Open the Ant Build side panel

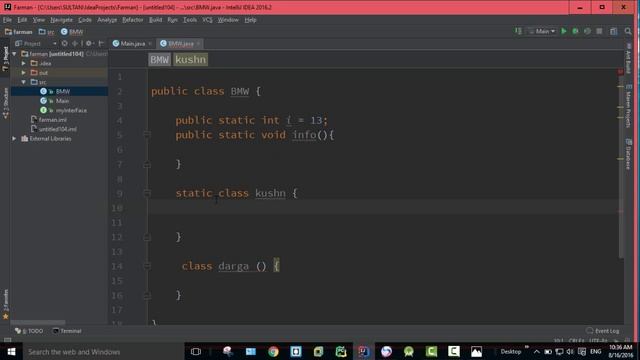(x=629, y=58)
